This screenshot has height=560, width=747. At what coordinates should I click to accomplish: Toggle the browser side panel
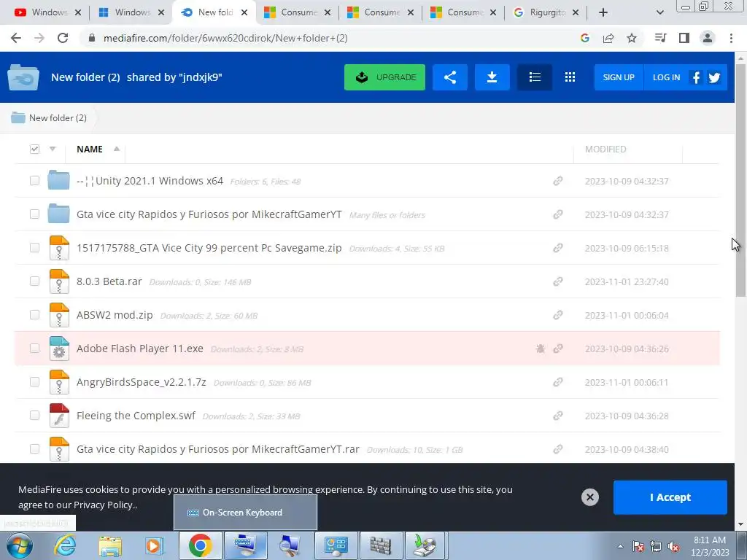tap(684, 38)
